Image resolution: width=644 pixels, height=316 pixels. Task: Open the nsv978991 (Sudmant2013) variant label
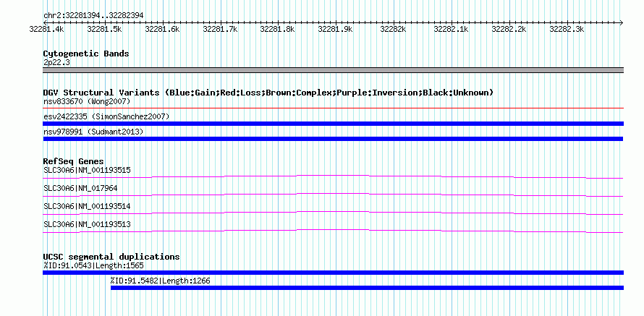pos(93,132)
